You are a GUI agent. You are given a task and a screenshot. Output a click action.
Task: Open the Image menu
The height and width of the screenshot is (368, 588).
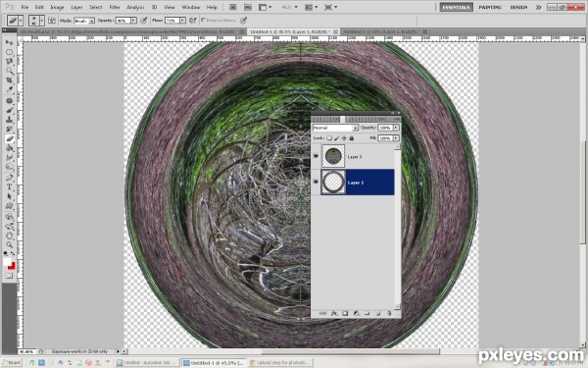coord(57,7)
